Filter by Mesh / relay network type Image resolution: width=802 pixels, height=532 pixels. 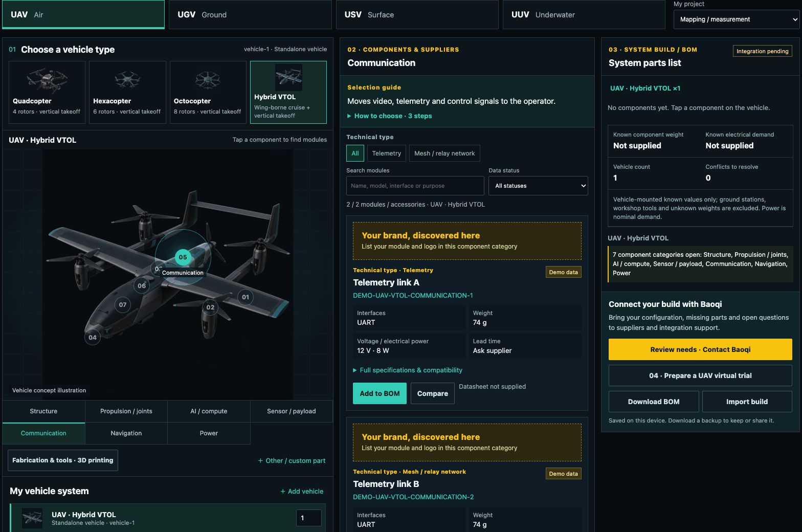pyautogui.click(x=444, y=153)
